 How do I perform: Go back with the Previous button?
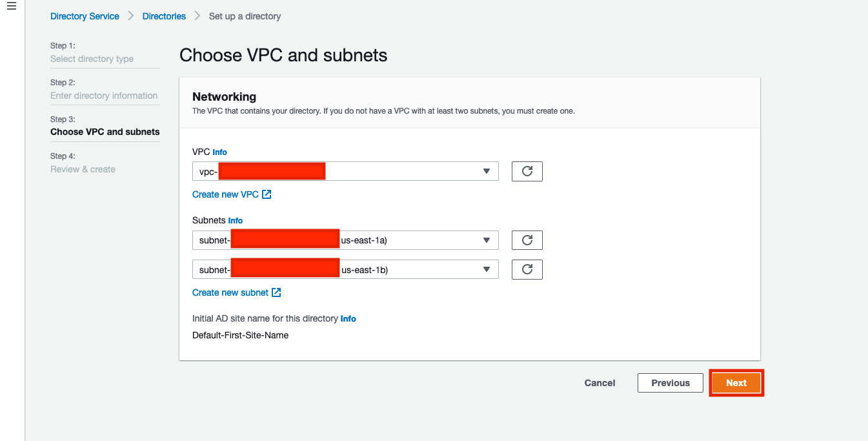[x=671, y=383]
